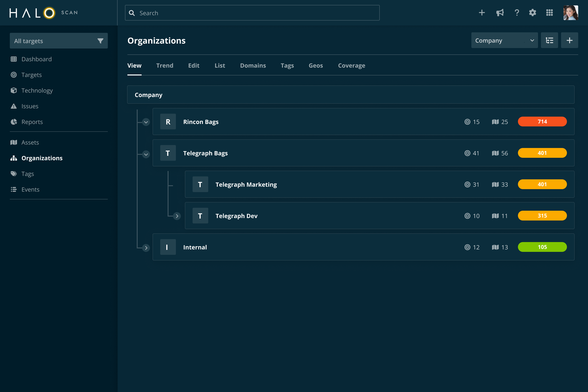Click Telegraph Marketing target count 31
The height and width of the screenshot is (392, 588).
click(476, 184)
